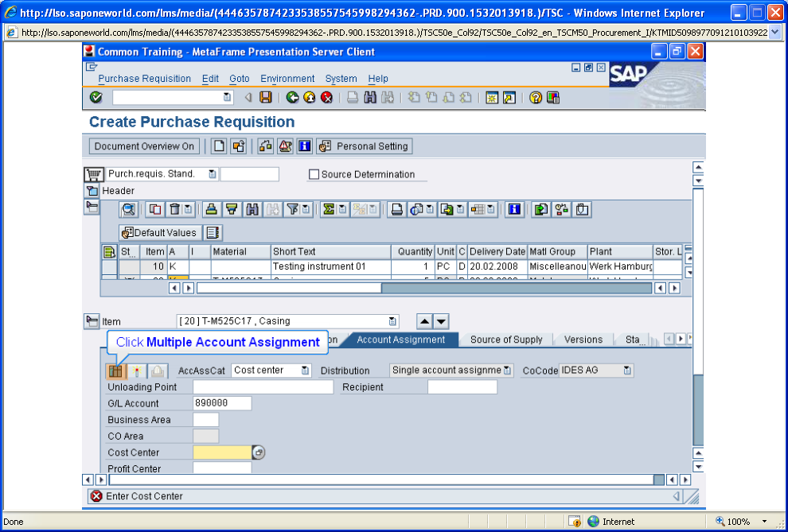Click the yellow Help question mark icon
The width and height of the screenshot is (788, 532).
(x=536, y=97)
